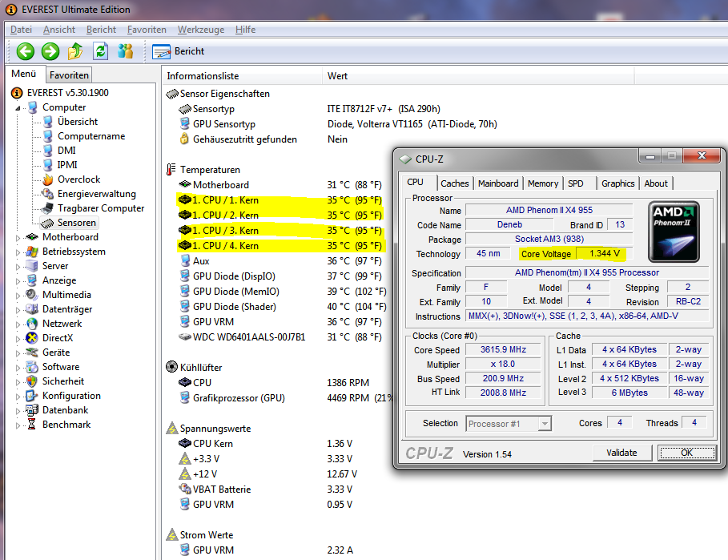Select Sensoren in the tree
Image resolution: width=728 pixels, height=560 pixels.
tap(77, 223)
